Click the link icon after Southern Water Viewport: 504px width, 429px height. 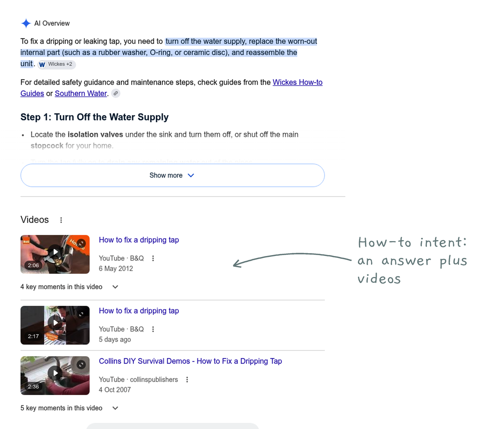click(x=116, y=93)
